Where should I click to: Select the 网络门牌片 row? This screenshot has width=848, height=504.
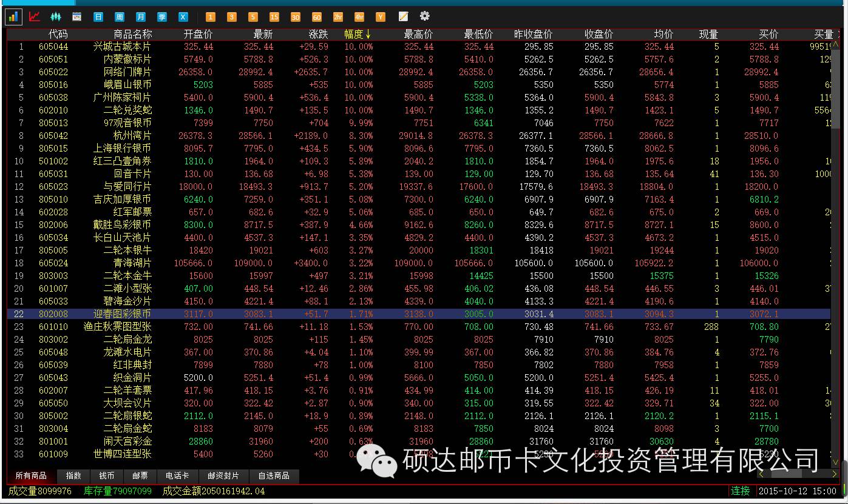pyautogui.click(x=419, y=72)
